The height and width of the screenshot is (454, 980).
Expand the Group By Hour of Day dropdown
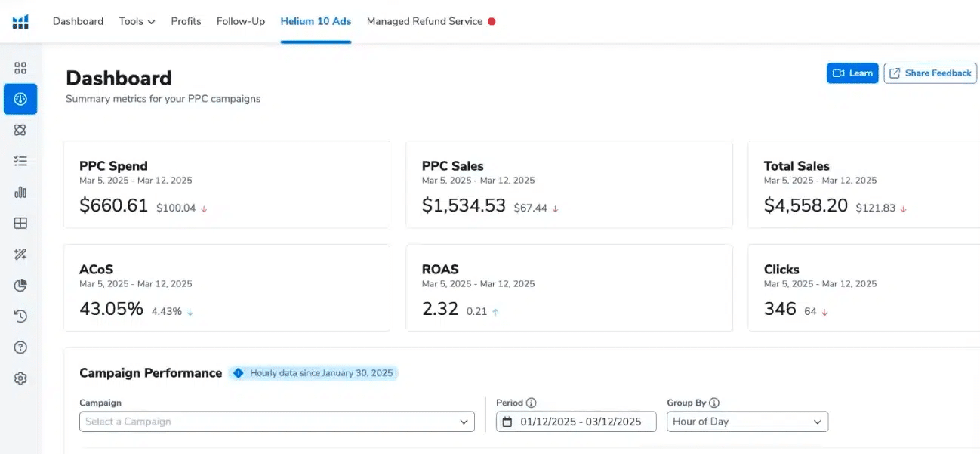[x=747, y=422]
